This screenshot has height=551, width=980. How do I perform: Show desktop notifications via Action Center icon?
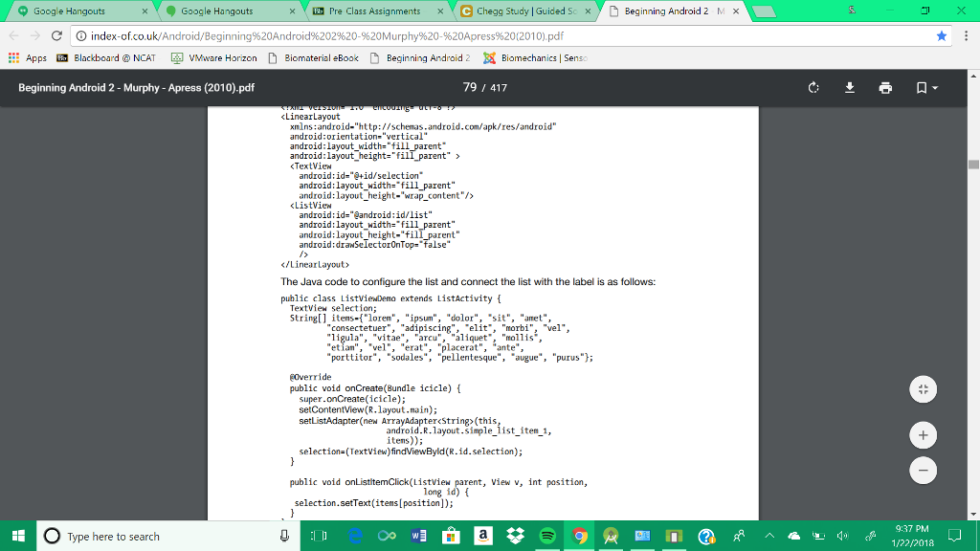point(953,536)
